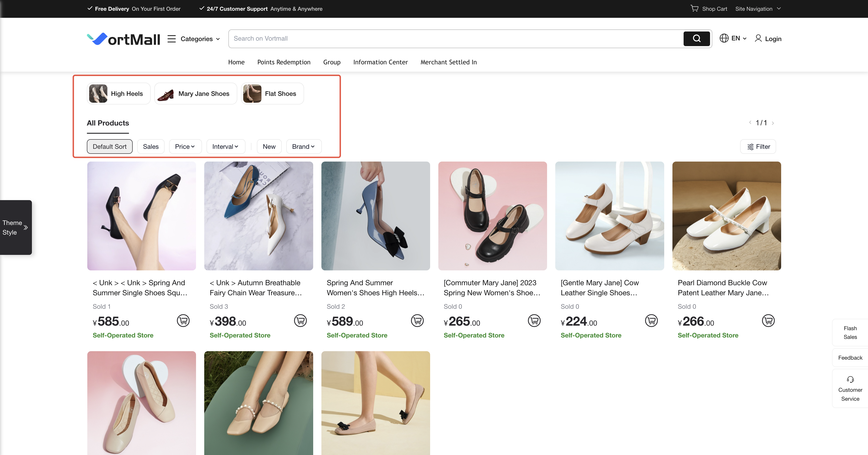Open the Brand dropdown
868x455 pixels.
click(303, 146)
